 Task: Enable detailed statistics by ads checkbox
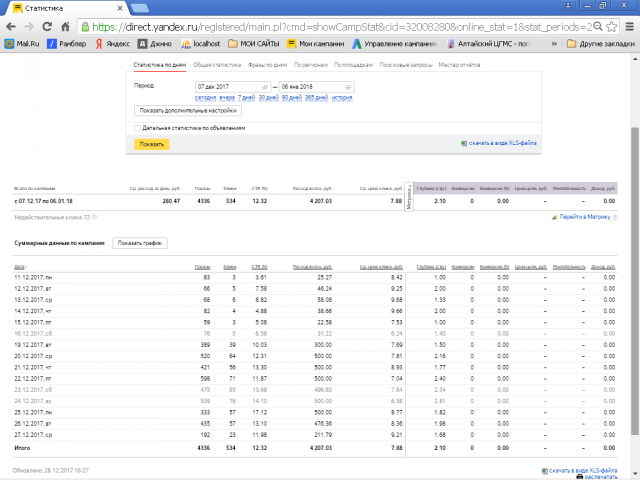point(138,128)
